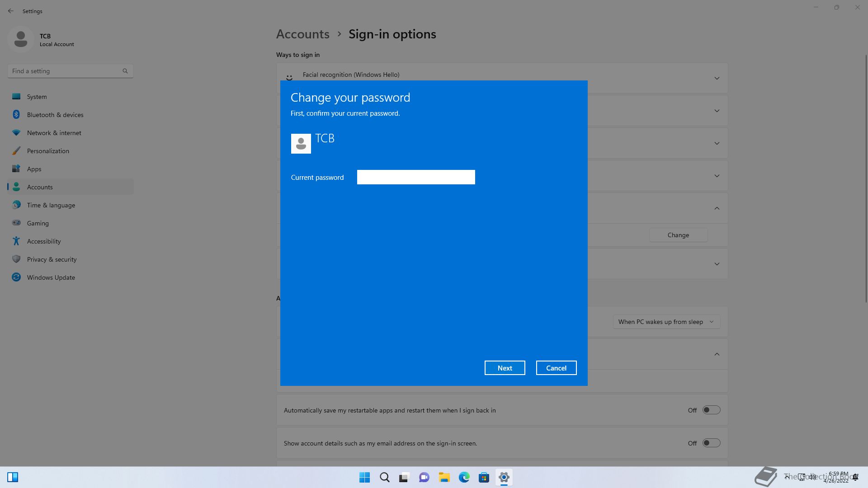868x488 pixels.
Task: Open the Privacy & security shield icon
Action: pyautogui.click(x=16, y=259)
